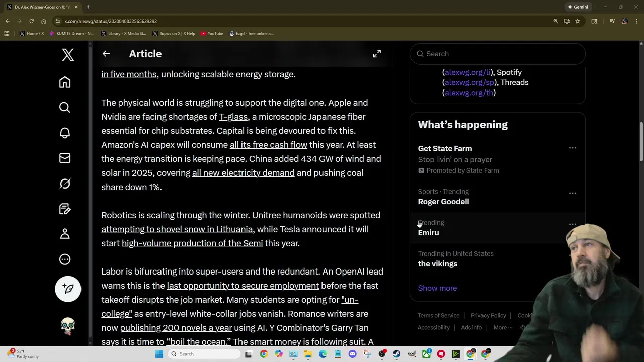644x362 pixels.
Task: Open high-volume production of the Semi link
Action: (192, 243)
